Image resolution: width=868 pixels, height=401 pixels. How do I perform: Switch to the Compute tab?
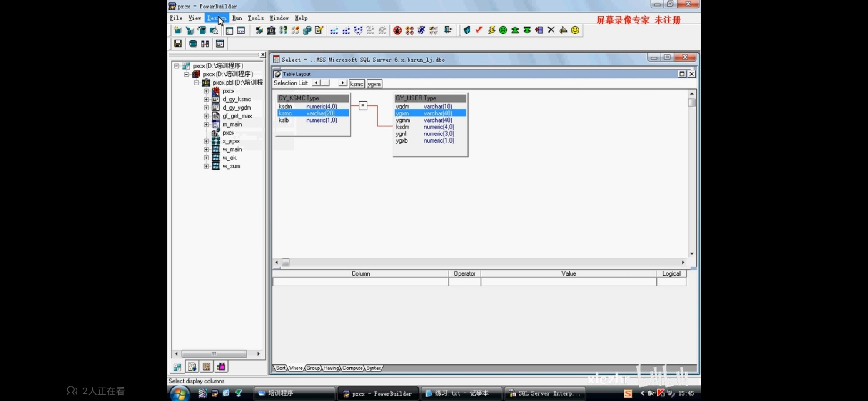[352, 368]
